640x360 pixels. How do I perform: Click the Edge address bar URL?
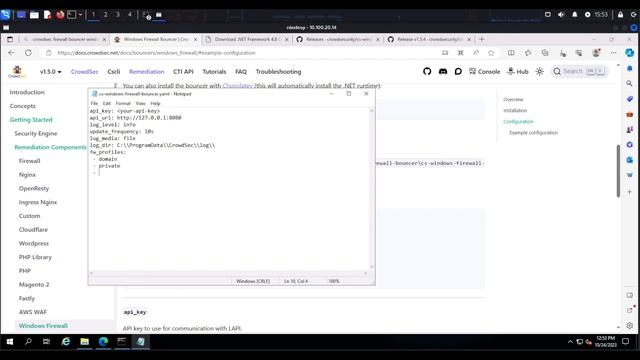156,53
